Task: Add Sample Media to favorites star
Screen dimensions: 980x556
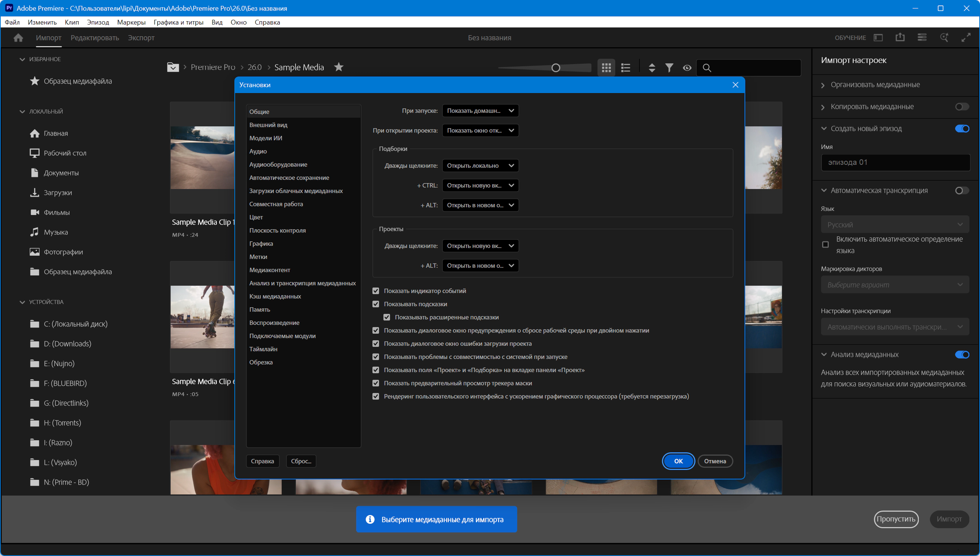Action: (x=338, y=67)
